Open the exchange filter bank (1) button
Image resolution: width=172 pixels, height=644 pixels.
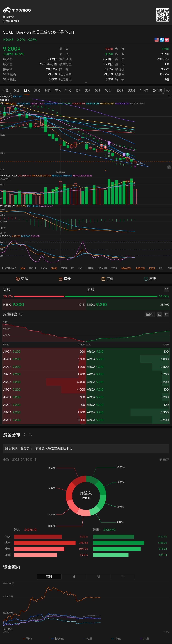(149, 314)
